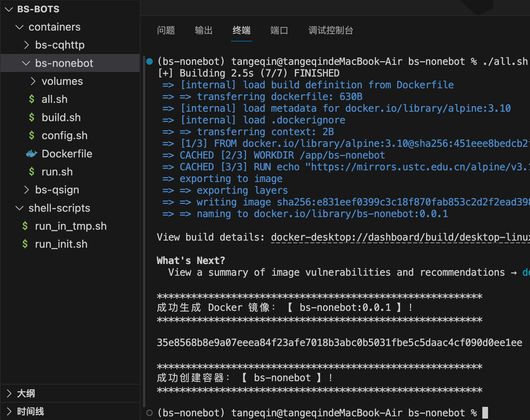Screen dimensions: 530x420
Task: Click the "writing image sha256:e831eef..." line
Action: coord(363,202)
